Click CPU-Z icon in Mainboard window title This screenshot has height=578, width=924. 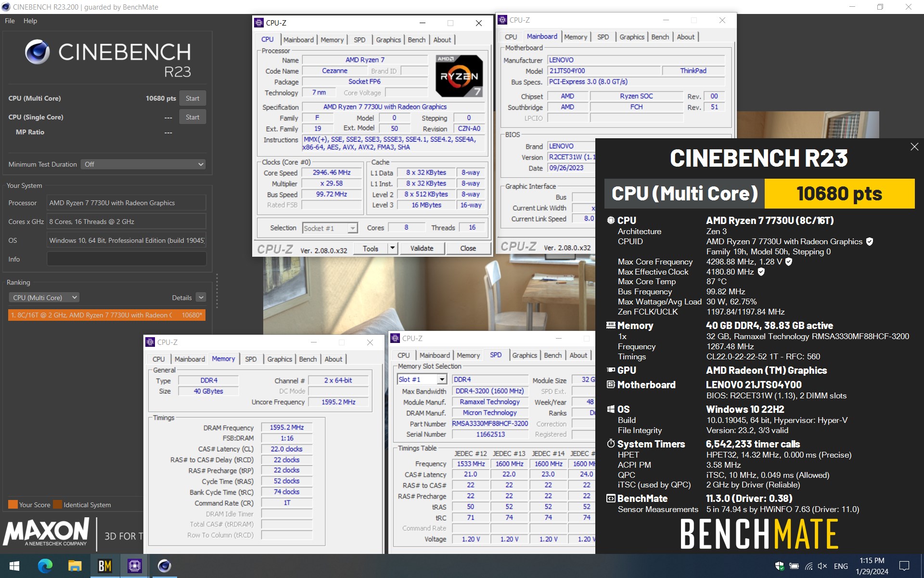(502, 20)
